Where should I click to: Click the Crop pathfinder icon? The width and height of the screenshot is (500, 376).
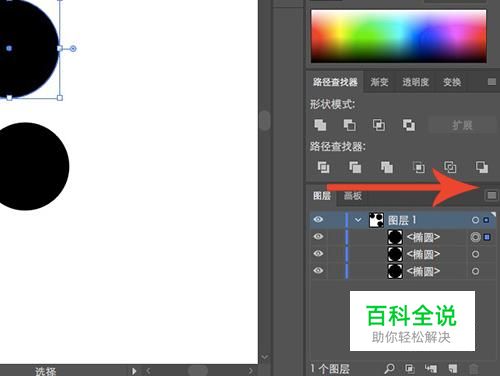[x=419, y=167]
